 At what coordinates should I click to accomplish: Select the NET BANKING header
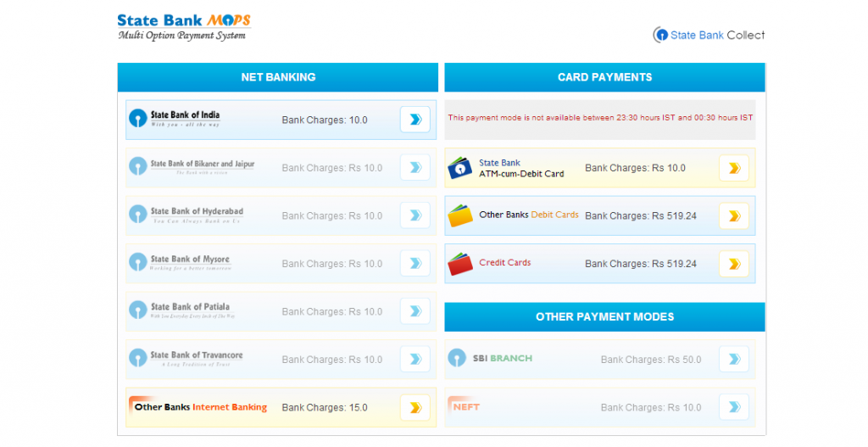[278, 77]
